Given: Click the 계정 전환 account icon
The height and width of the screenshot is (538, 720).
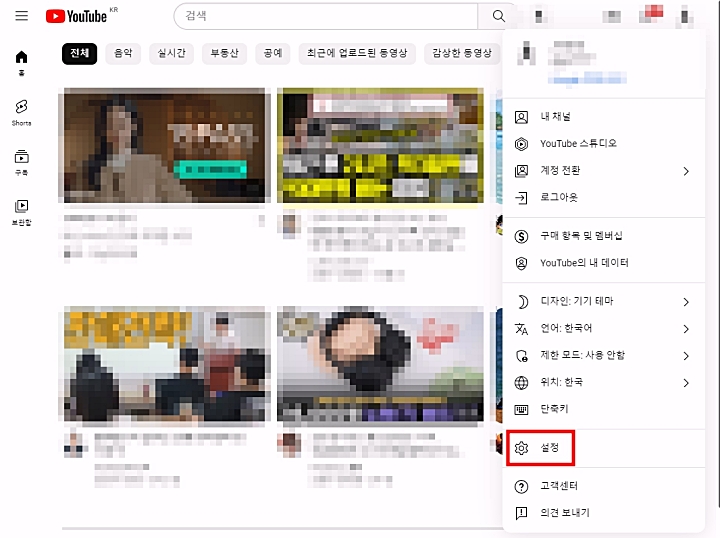Looking at the screenshot, I should coord(521,171).
